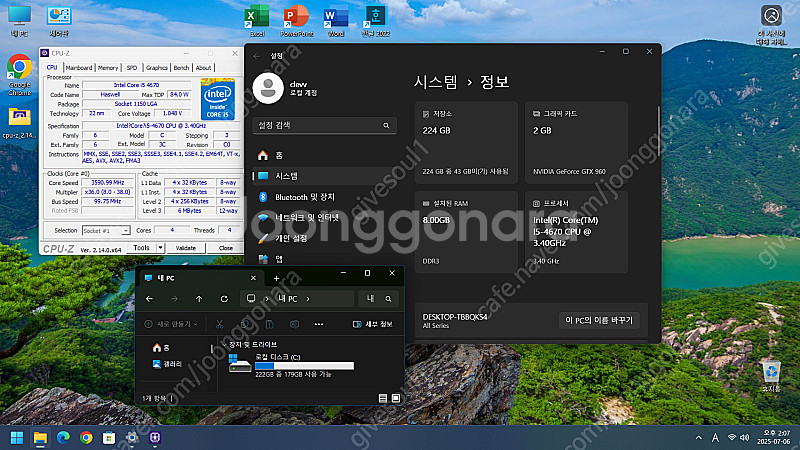Image resolution: width=800 pixels, height=450 pixels.
Task: Open the Word desktop shortcut
Action: coord(336,21)
